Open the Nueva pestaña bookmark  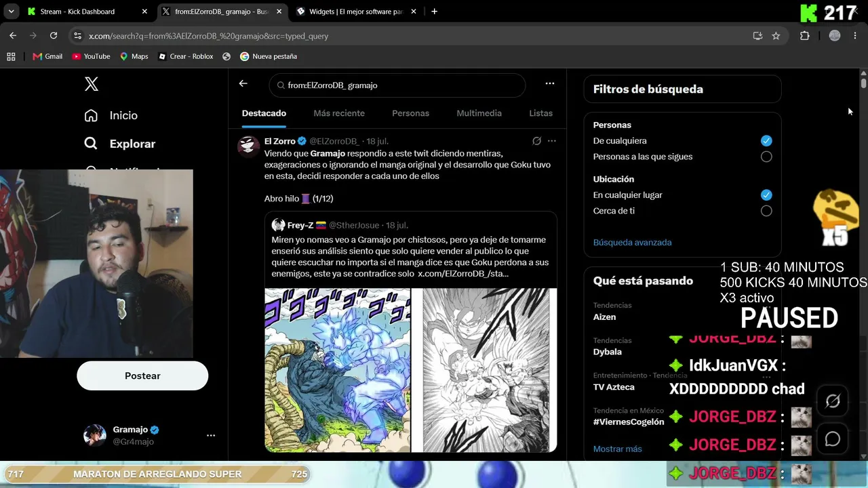click(269, 56)
